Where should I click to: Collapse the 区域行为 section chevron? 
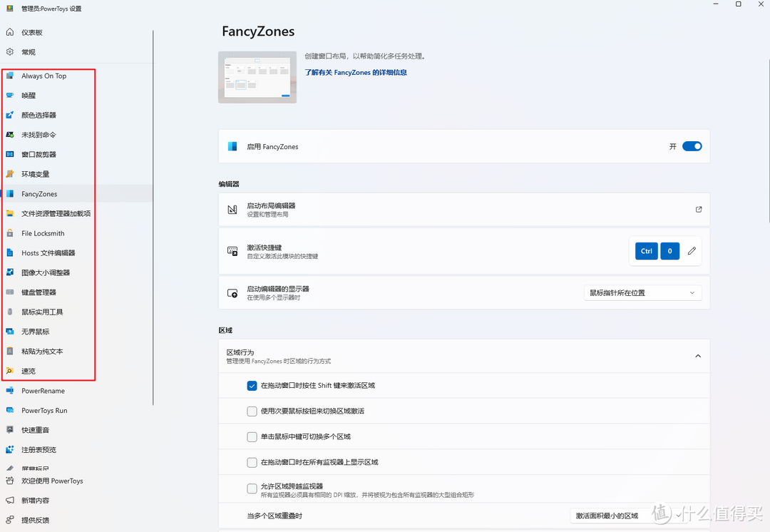point(698,356)
